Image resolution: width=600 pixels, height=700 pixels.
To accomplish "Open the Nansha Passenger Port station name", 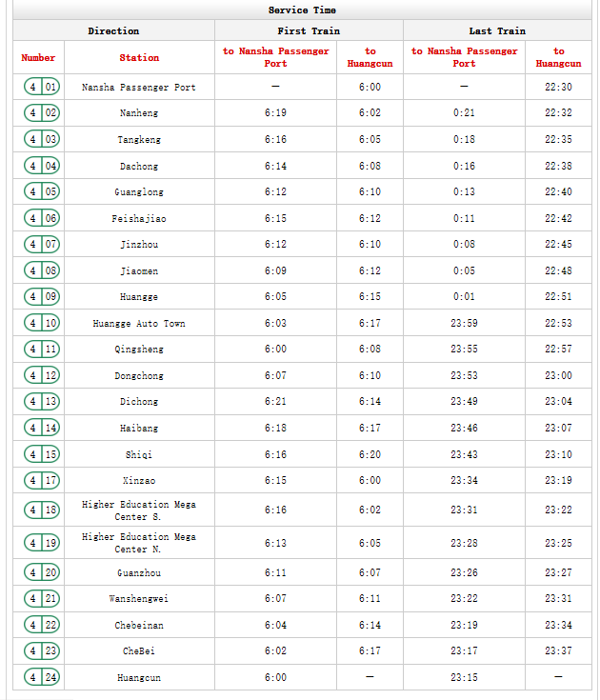I will (139, 87).
